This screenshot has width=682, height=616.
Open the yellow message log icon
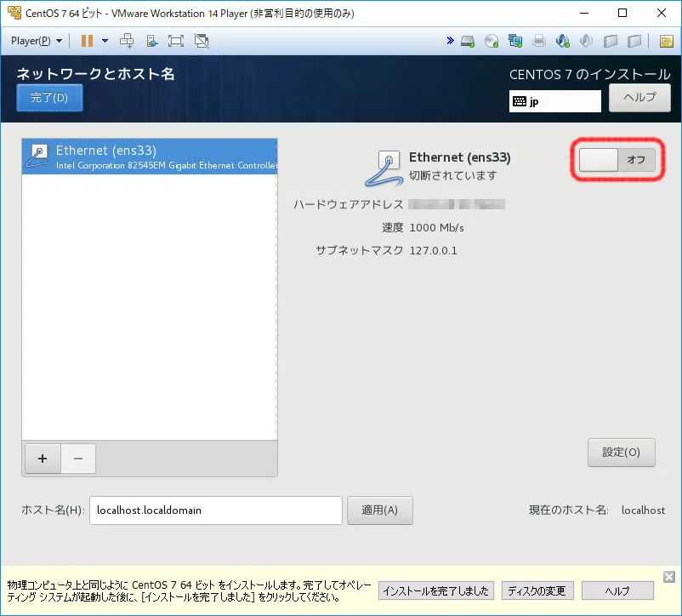tap(667, 42)
